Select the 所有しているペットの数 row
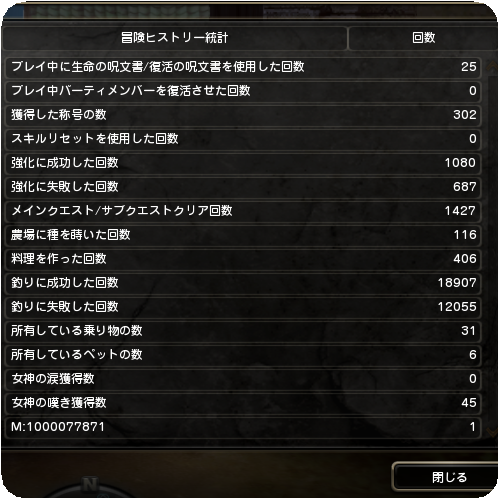Screen dimensions: 500x500 [x=243, y=355]
